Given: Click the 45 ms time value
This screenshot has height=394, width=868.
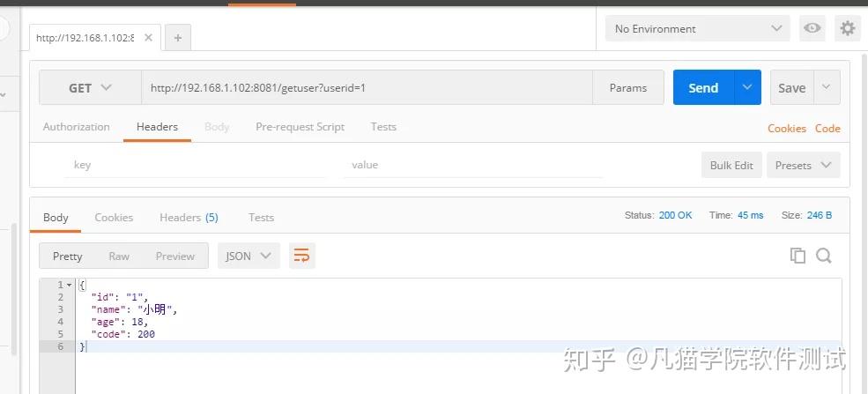Looking at the screenshot, I should (751, 215).
